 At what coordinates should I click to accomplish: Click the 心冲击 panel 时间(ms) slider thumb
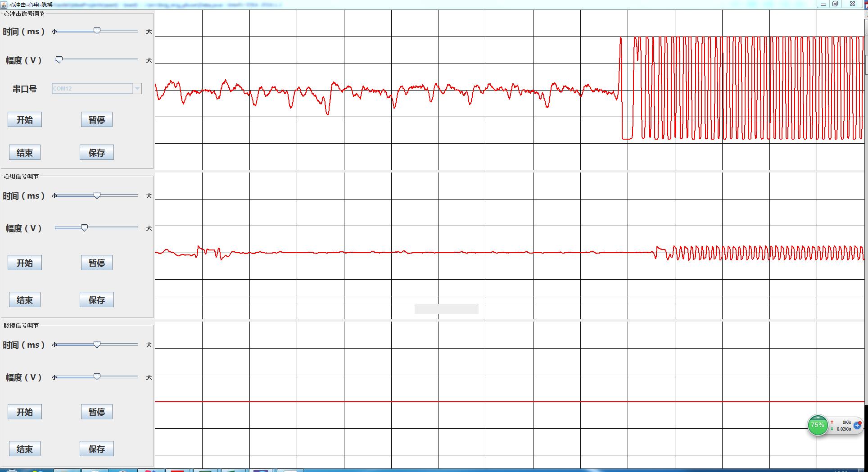97,31
